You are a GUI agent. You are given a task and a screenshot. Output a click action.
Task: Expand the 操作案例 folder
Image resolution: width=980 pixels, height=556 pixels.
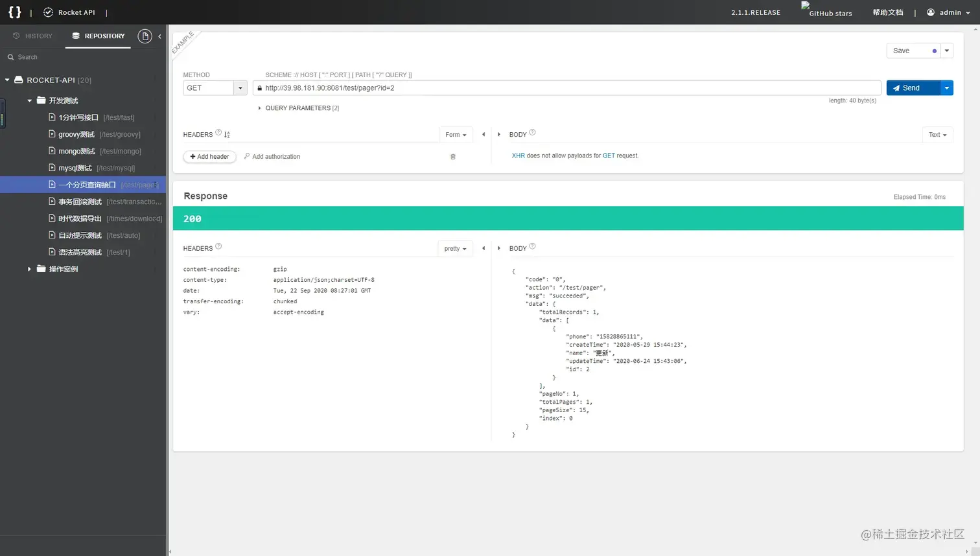click(x=29, y=269)
